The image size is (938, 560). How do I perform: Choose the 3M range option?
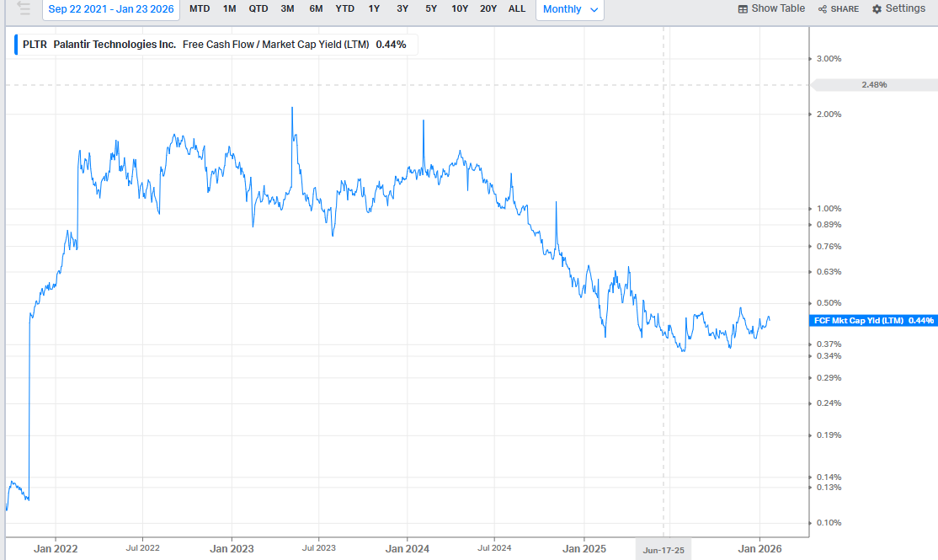click(x=287, y=8)
